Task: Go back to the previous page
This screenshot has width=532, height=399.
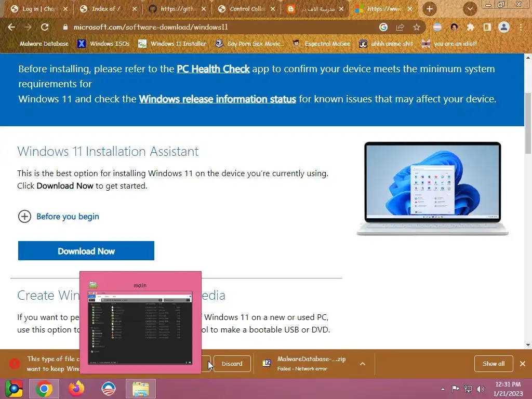Action: pos(11,27)
